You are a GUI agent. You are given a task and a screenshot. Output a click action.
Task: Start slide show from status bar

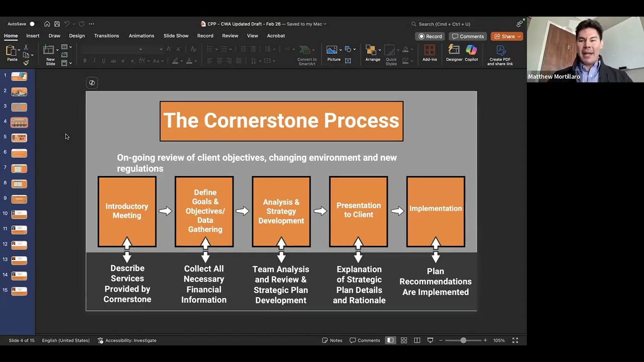(430, 340)
